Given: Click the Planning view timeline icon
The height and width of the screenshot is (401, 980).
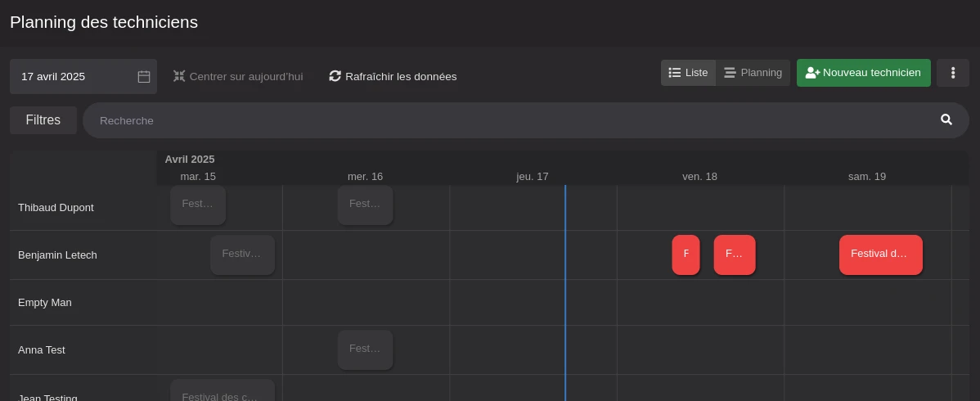Looking at the screenshot, I should (730, 73).
